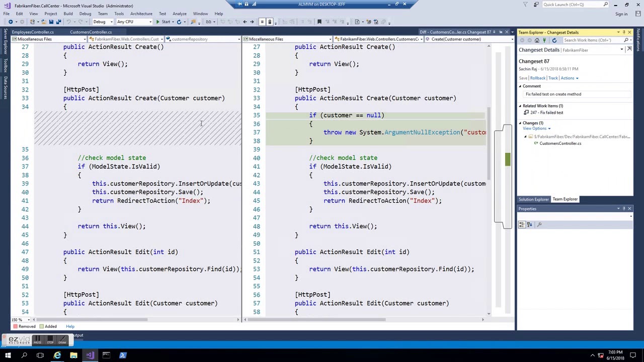Open work item 247 - Fix failed test

[546, 113]
